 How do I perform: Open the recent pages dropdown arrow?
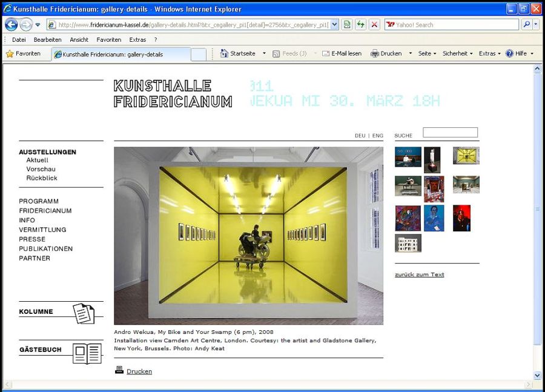click(38, 25)
